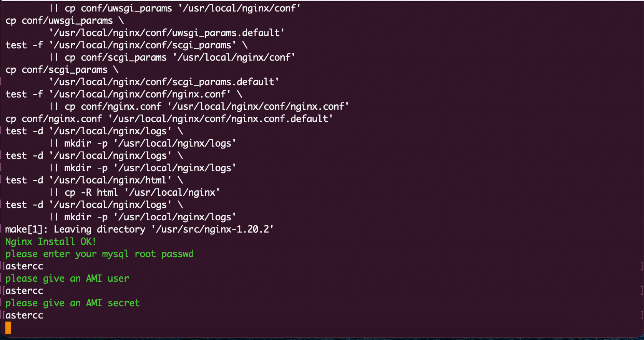The height and width of the screenshot is (340, 644).
Task: Click the line copying nginx.conf to nginx.conf.default
Action: pos(169,119)
